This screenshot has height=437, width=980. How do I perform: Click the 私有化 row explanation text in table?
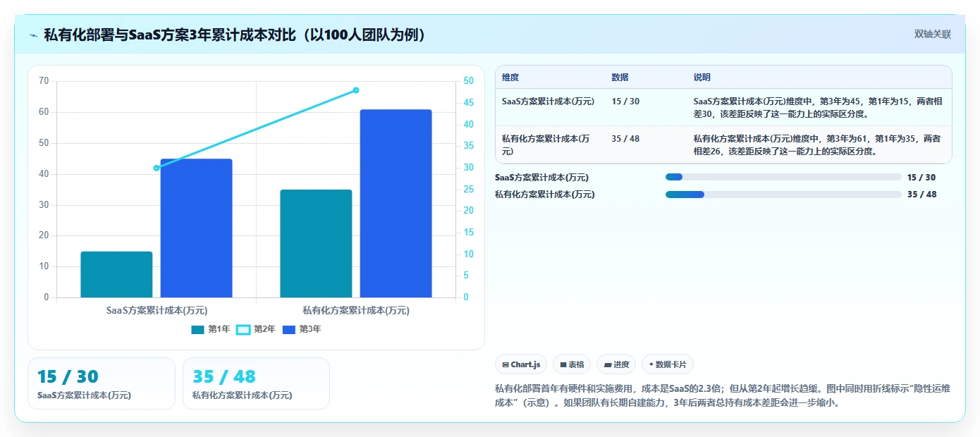pos(818,144)
